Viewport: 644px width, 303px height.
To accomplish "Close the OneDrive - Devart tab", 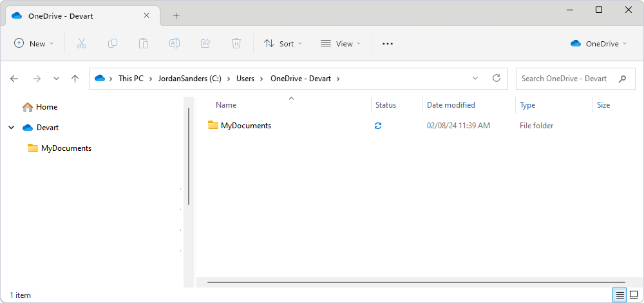I will tap(146, 15).
